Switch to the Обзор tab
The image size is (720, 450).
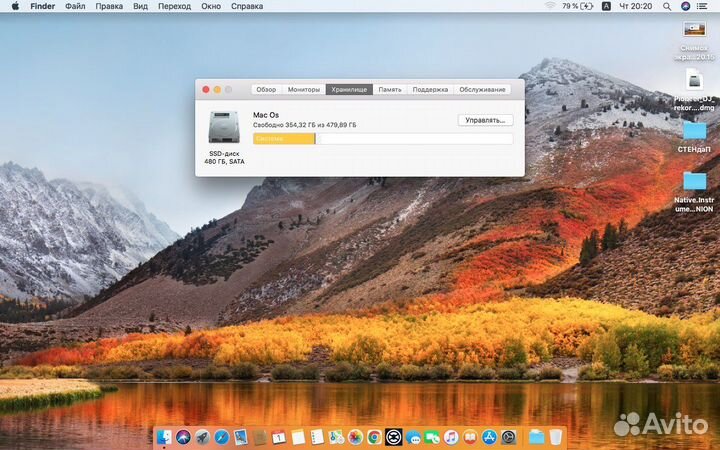(x=266, y=89)
